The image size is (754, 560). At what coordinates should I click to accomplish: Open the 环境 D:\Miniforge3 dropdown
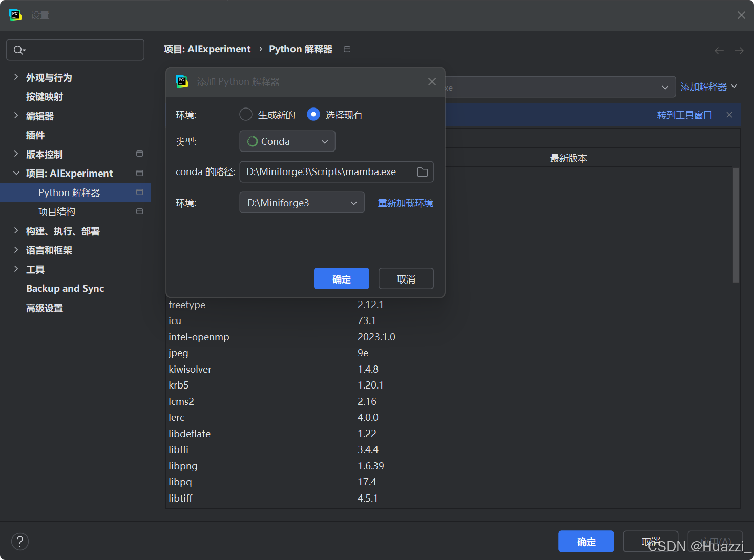(x=302, y=203)
